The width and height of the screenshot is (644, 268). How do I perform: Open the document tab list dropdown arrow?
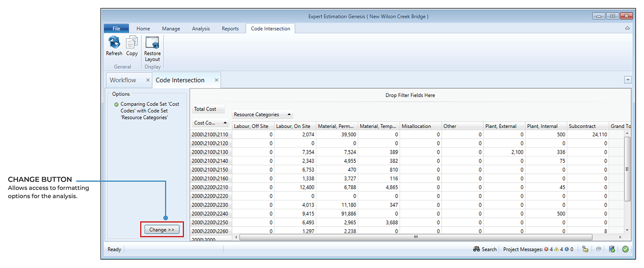click(x=627, y=80)
